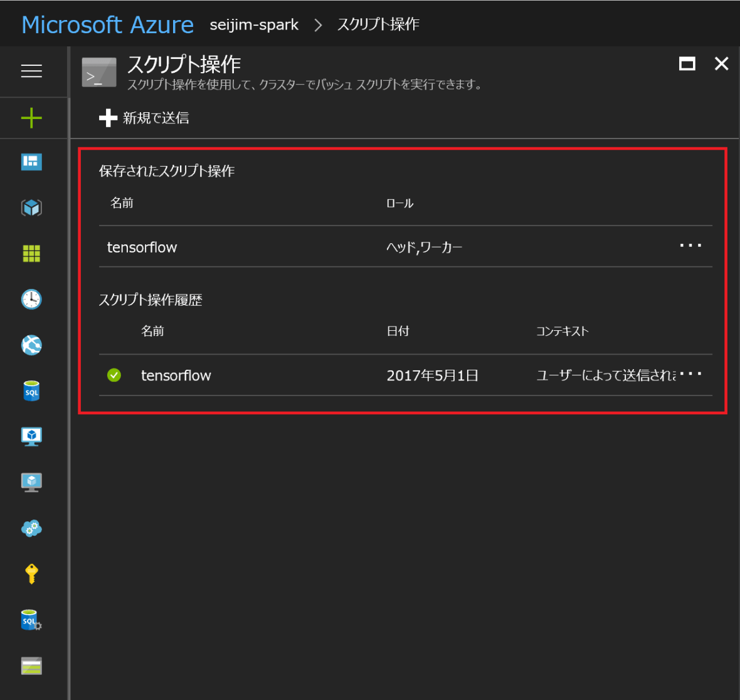Open the Storage accounts icon

(x=31, y=666)
